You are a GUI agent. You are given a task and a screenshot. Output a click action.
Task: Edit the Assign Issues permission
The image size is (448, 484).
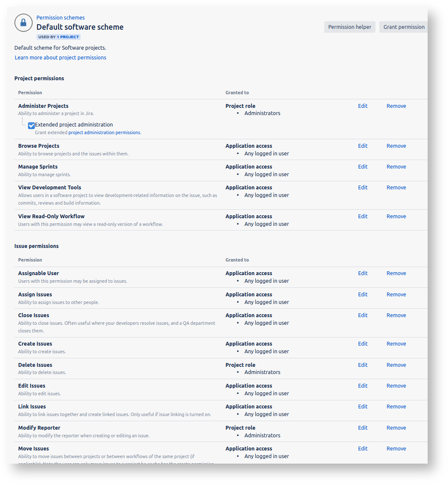[x=362, y=295]
